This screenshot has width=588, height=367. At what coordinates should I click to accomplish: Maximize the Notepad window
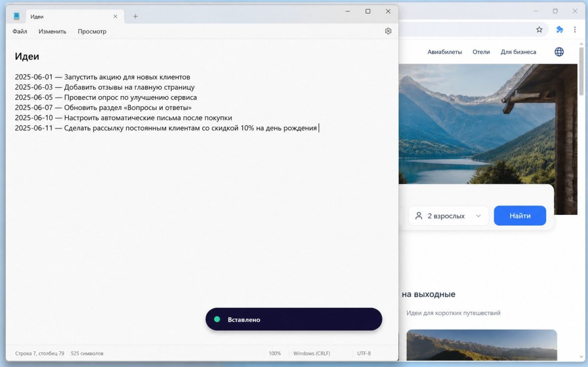pyautogui.click(x=368, y=11)
